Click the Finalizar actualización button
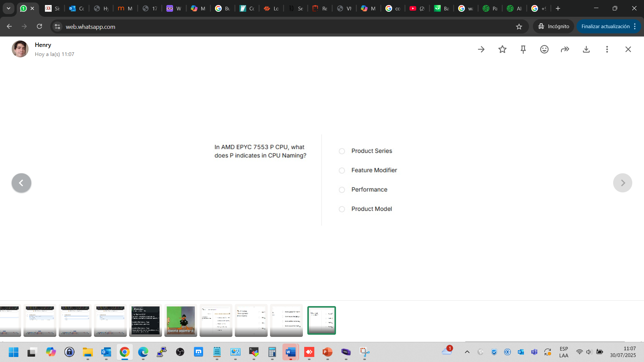 [x=606, y=26]
